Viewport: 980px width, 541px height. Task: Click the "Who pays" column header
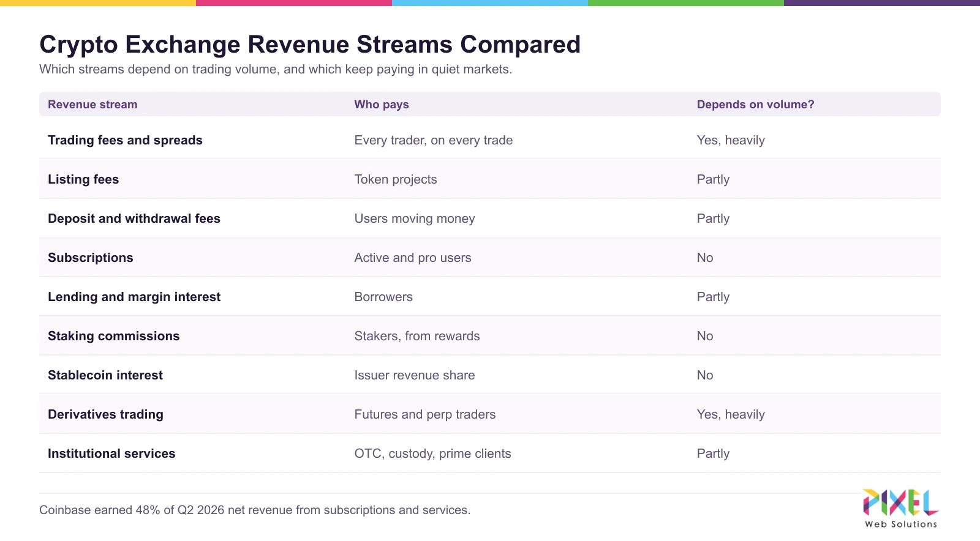(382, 105)
